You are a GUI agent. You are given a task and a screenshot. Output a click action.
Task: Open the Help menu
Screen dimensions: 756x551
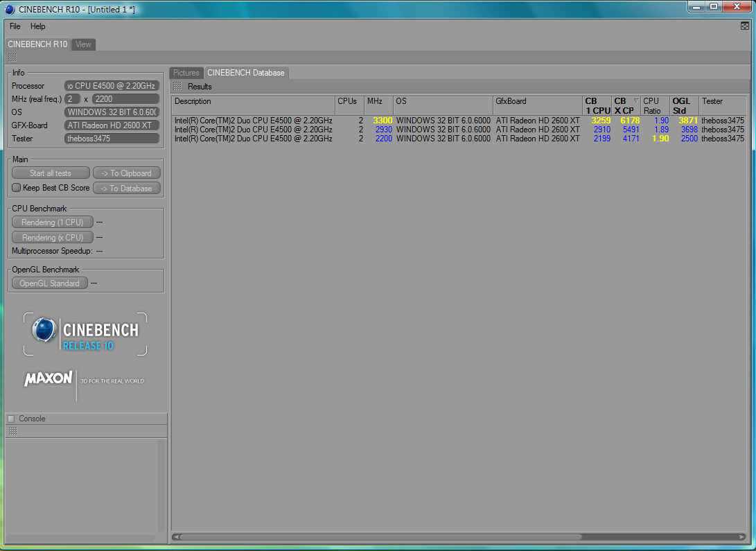tap(37, 26)
